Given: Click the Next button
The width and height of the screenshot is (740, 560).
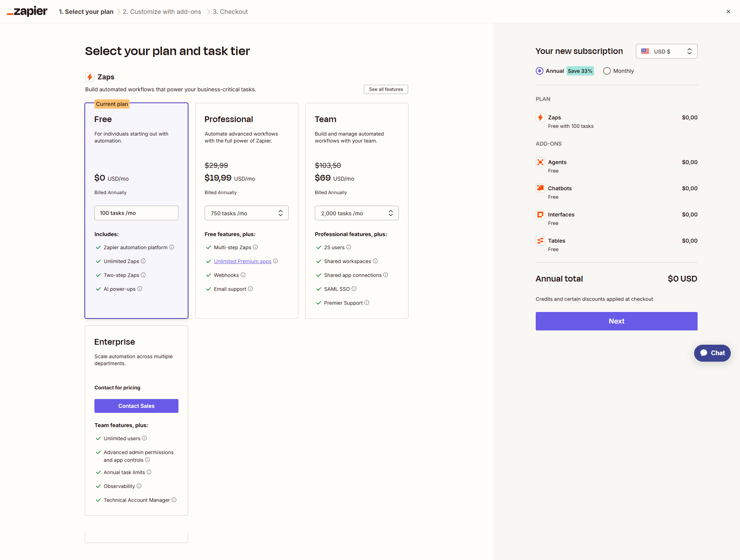Looking at the screenshot, I should pyautogui.click(x=617, y=321).
